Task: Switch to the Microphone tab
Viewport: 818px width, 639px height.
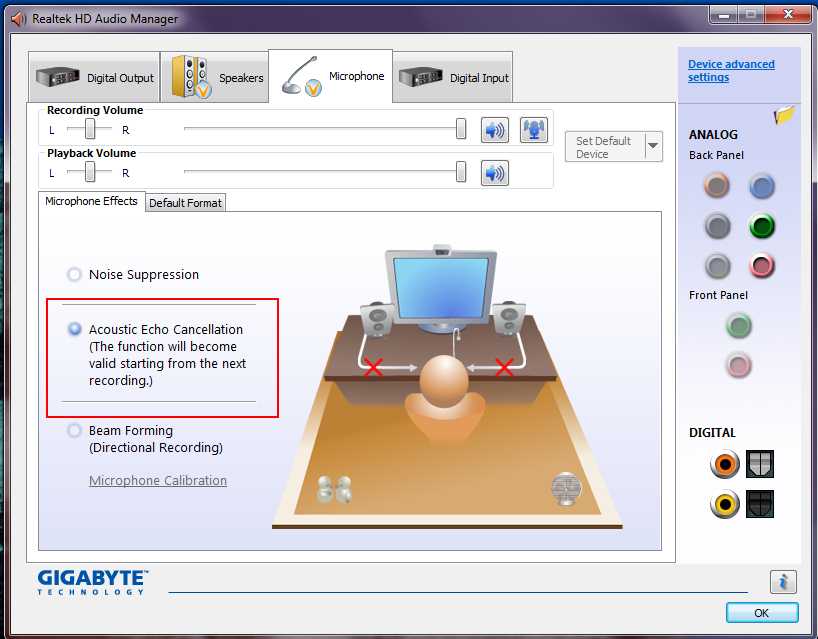Action: point(330,76)
